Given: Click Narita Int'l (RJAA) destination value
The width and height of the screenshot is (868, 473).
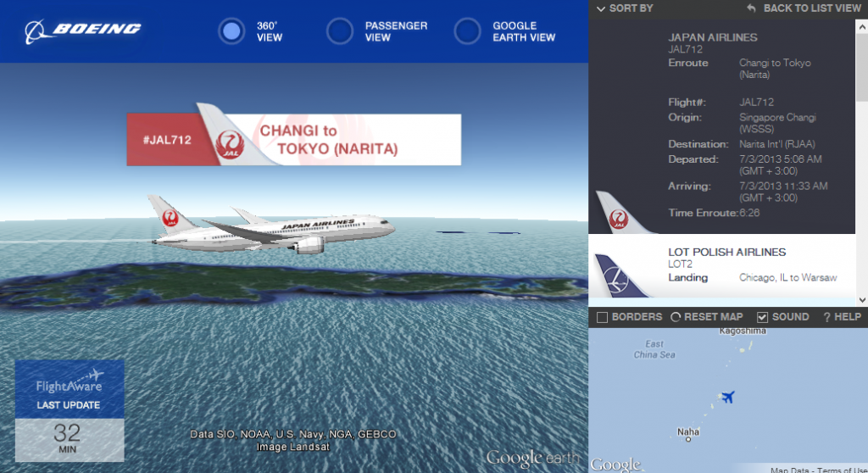Looking at the screenshot, I should (777, 144).
